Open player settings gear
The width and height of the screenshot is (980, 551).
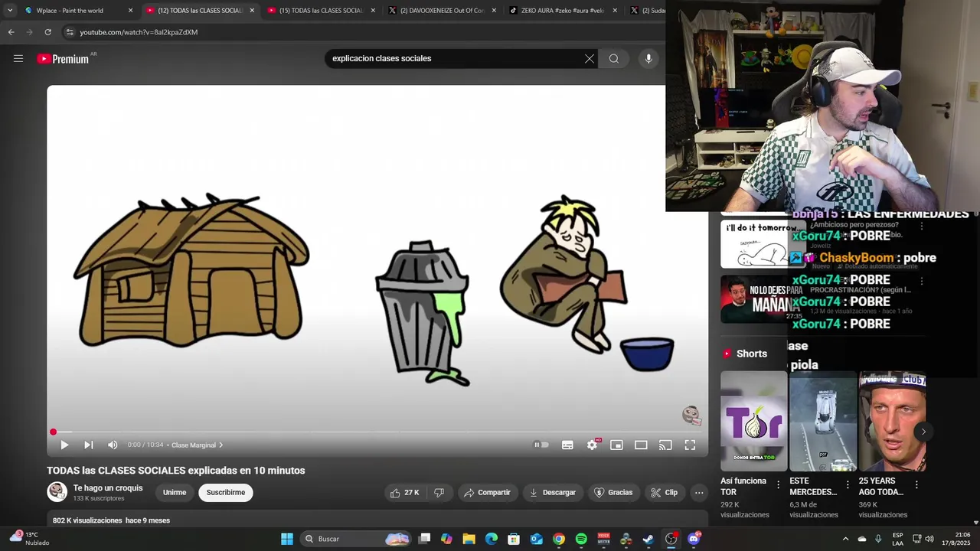click(x=593, y=445)
